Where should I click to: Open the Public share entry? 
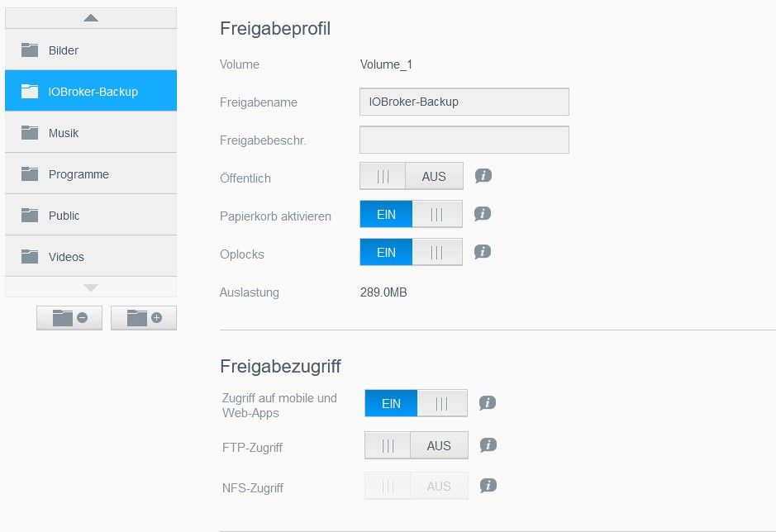(91, 215)
